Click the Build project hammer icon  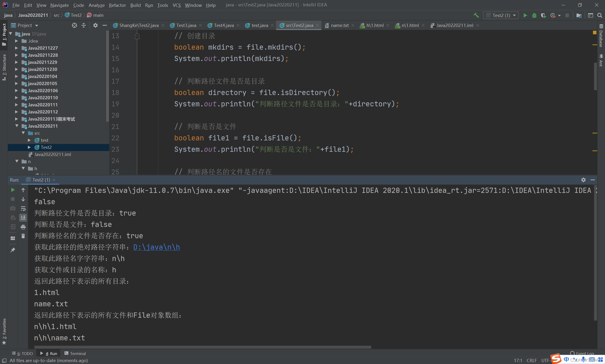tap(476, 15)
